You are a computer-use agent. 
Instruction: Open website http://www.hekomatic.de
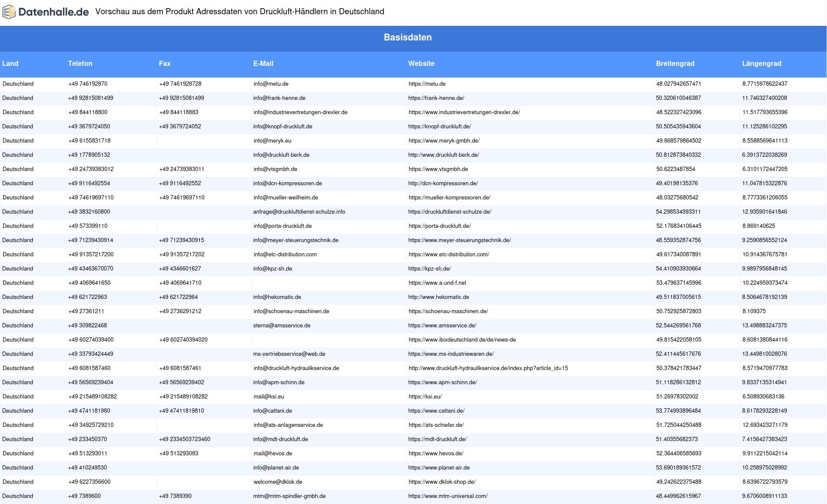point(438,297)
